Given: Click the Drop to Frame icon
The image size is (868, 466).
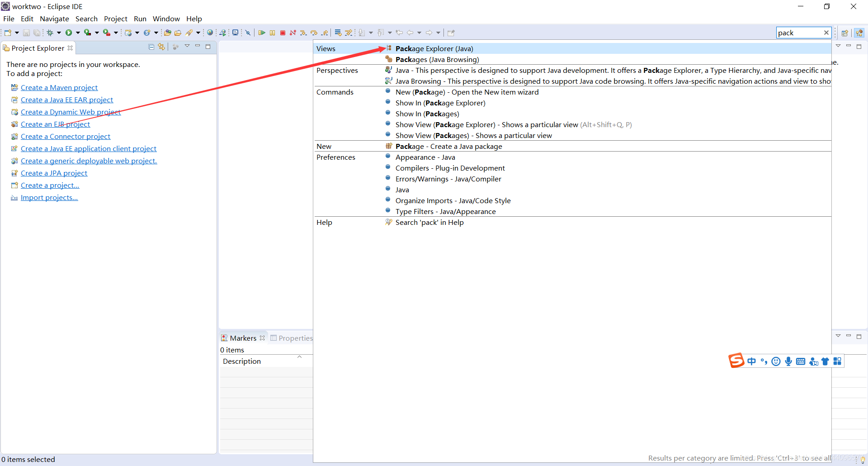Looking at the screenshot, I should tap(338, 33).
